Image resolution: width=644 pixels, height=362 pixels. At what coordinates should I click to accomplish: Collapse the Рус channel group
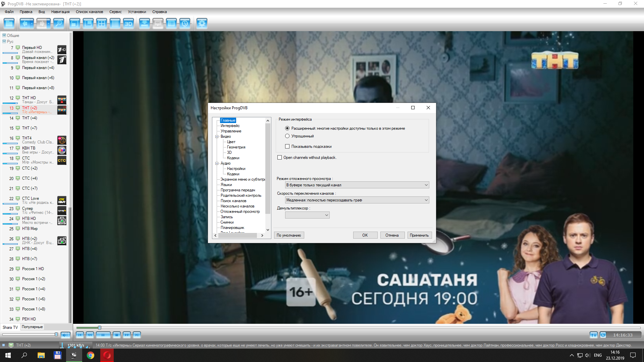(4, 42)
